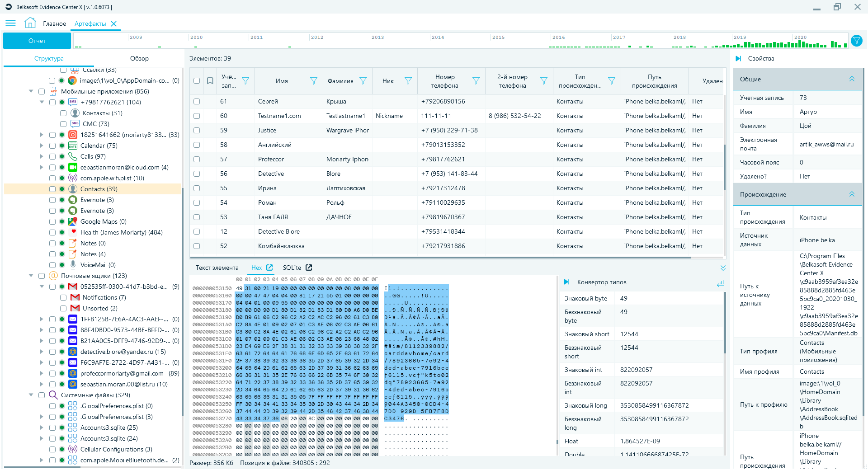Open the Hex tab

(x=256, y=268)
